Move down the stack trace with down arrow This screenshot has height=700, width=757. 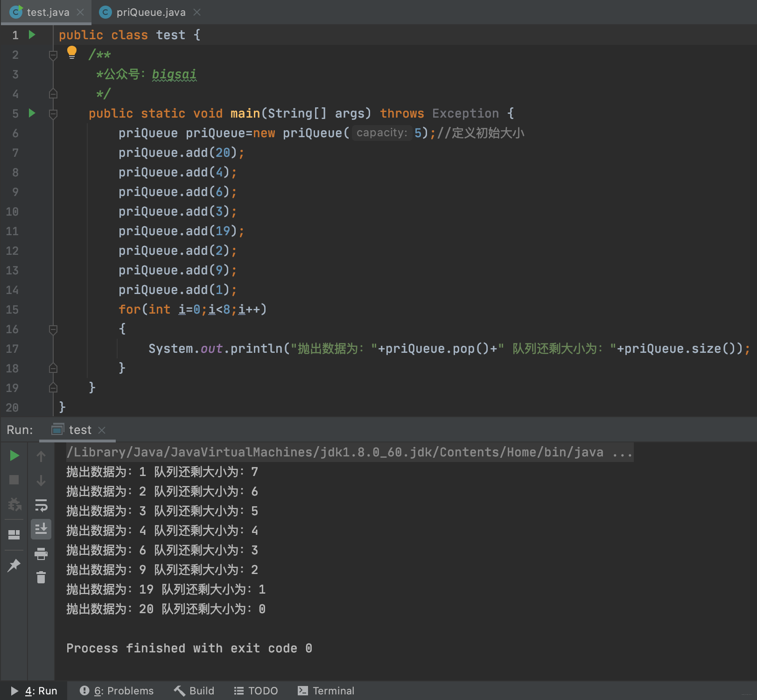[41, 480]
